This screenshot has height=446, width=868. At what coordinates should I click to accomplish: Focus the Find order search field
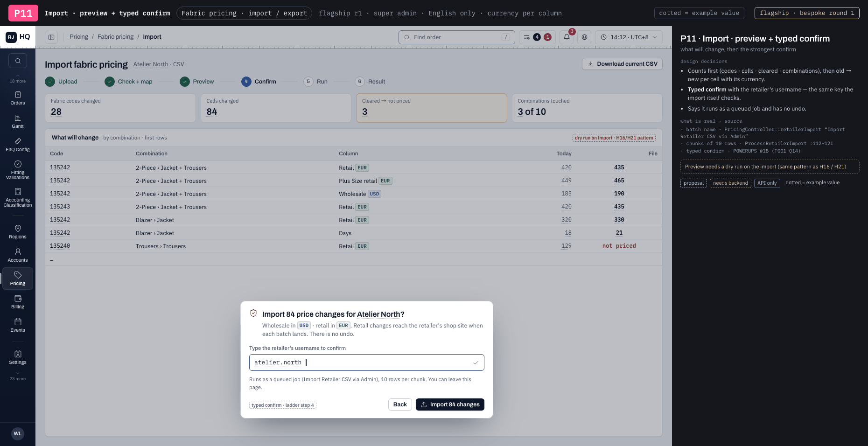pos(457,37)
